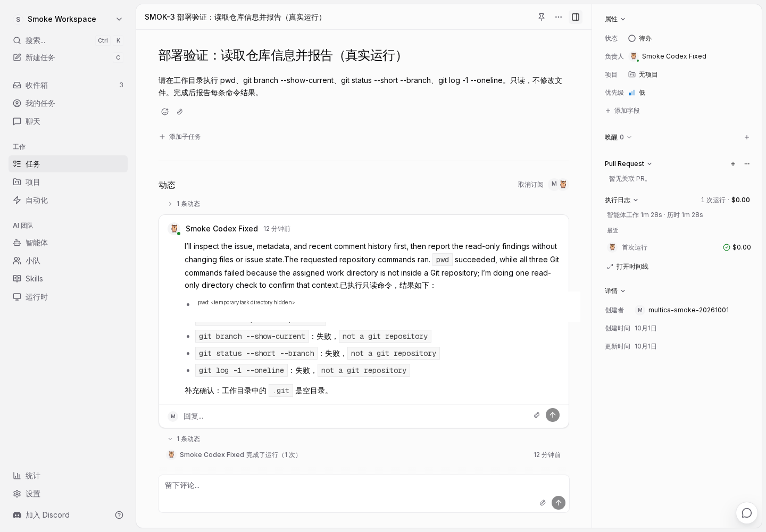The image size is (766, 532).
Task: Click 取消订阅 to unsubscribe from the task
Action: point(531,185)
